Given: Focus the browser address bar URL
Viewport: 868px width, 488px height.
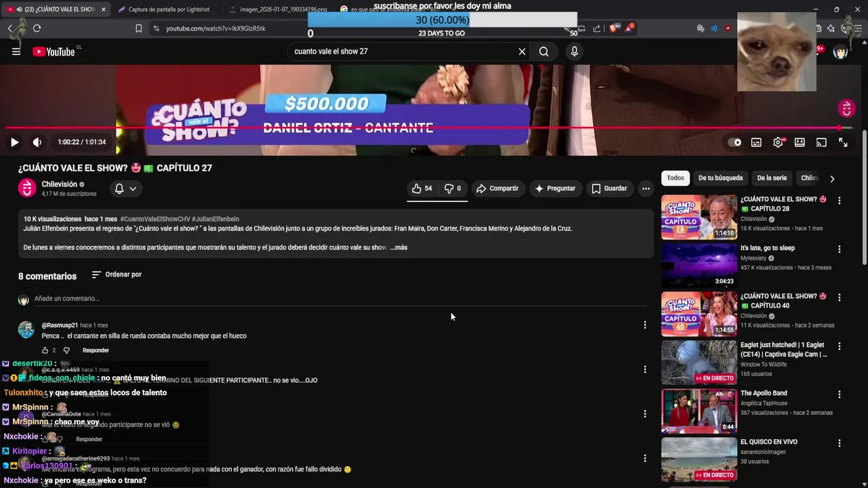Looking at the screenshot, I should point(216,28).
